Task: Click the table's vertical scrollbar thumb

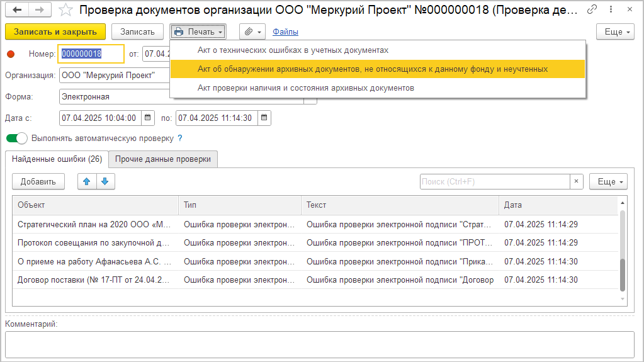Action: tap(623, 273)
